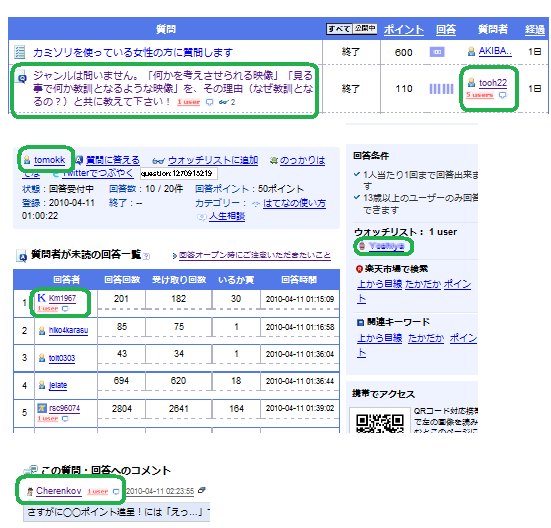Image resolution: width=551 pixels, height=528 pixels.
Task: Click list icon beside カミソリ question
Action: click(20, 52)
